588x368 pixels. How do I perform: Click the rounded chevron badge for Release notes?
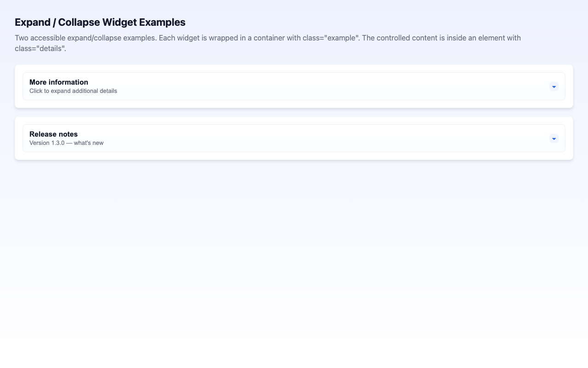tap(554, 138)
